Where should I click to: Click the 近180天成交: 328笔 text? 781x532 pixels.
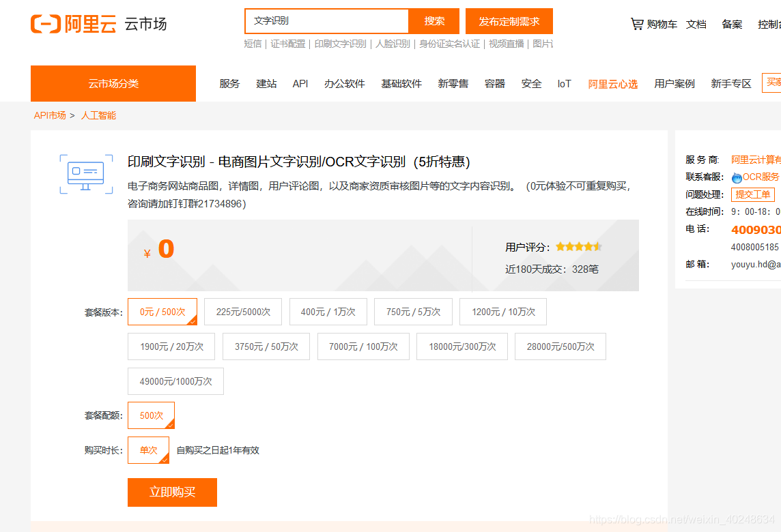[x=552, y=269]
